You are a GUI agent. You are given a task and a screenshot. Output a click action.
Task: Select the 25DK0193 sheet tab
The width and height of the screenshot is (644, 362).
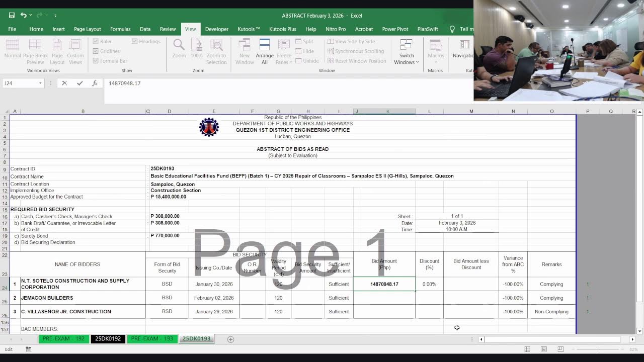click(x=196, y=339)
